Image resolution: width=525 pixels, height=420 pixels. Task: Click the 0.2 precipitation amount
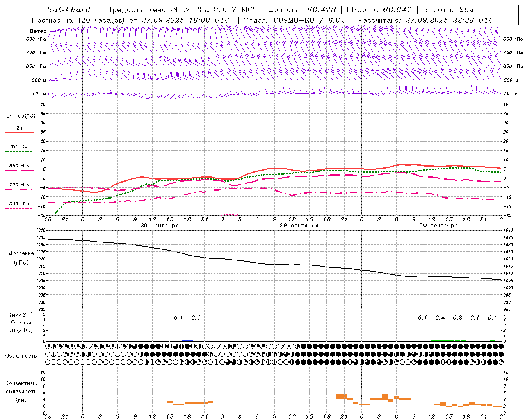pyautogui.click(x=458, y=318)
